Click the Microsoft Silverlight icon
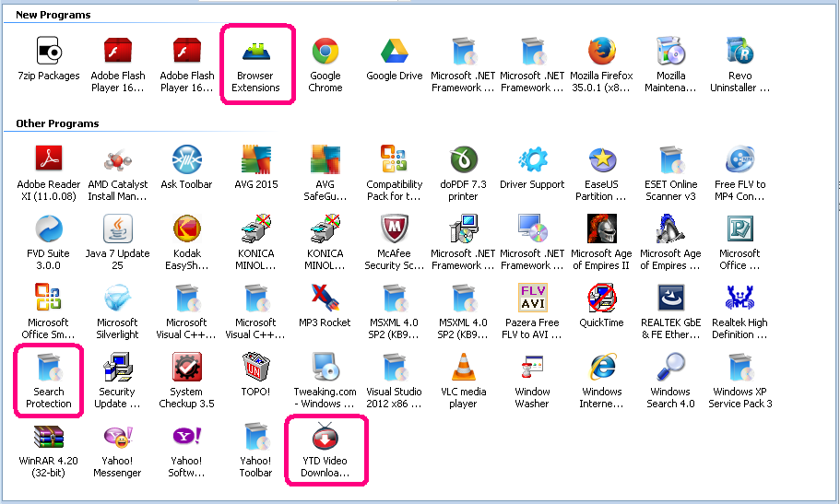Image resolution: width=840 pixels, height=504 pixels. (118, 298)
